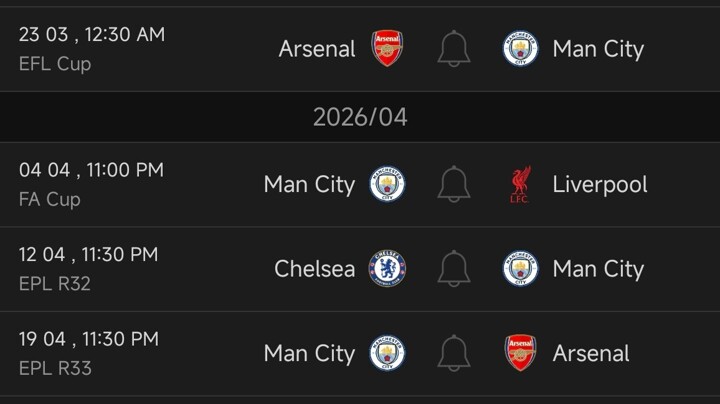Toggle bell for Man City vs Arsenal EPL R33
The height and width of the screenshot is (404, 720).
click(454, 353)
